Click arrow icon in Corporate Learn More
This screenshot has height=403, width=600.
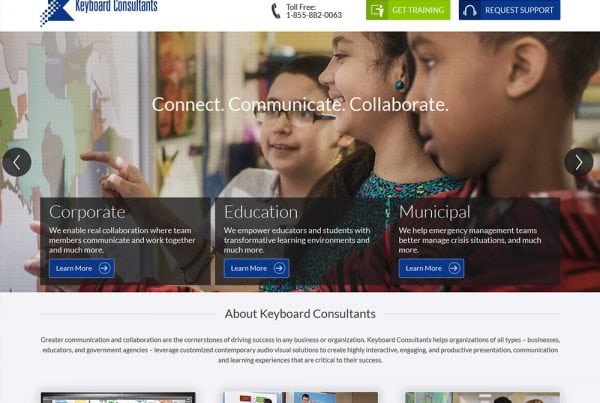(104, 268)
